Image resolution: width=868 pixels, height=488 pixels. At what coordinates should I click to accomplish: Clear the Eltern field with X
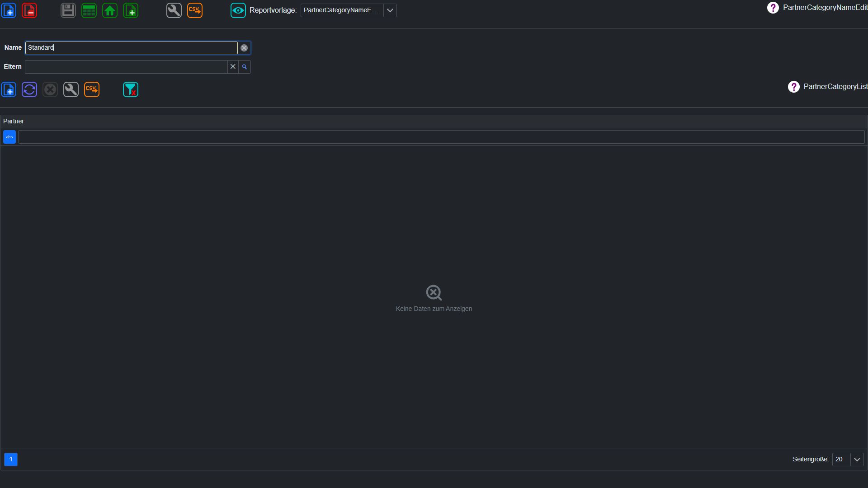[x=233, y=67]
